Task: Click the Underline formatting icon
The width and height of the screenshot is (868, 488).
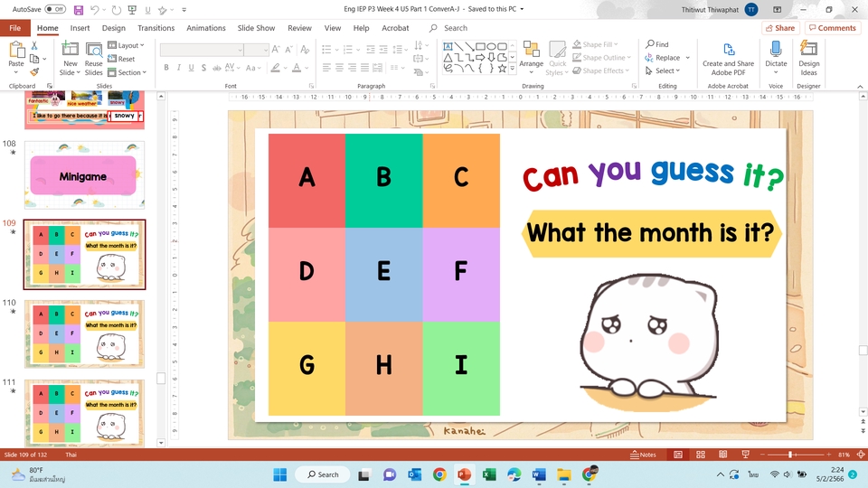Action: tap(191, 68)
